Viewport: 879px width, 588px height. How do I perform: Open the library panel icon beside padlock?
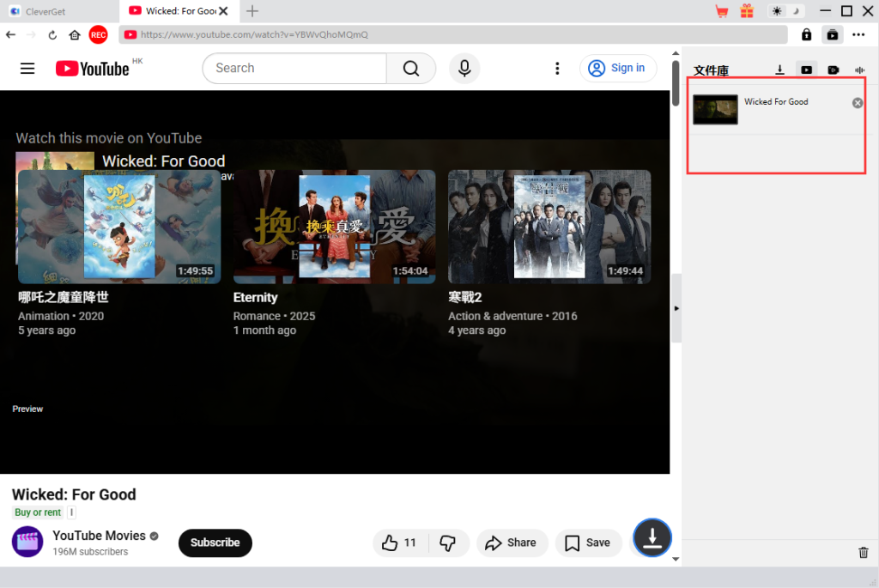833,34
